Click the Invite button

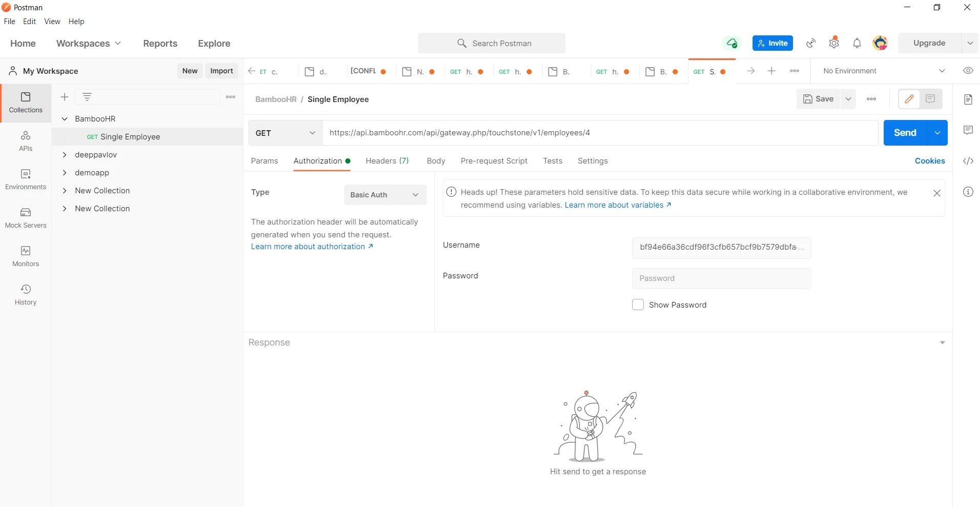click(773, 43)
